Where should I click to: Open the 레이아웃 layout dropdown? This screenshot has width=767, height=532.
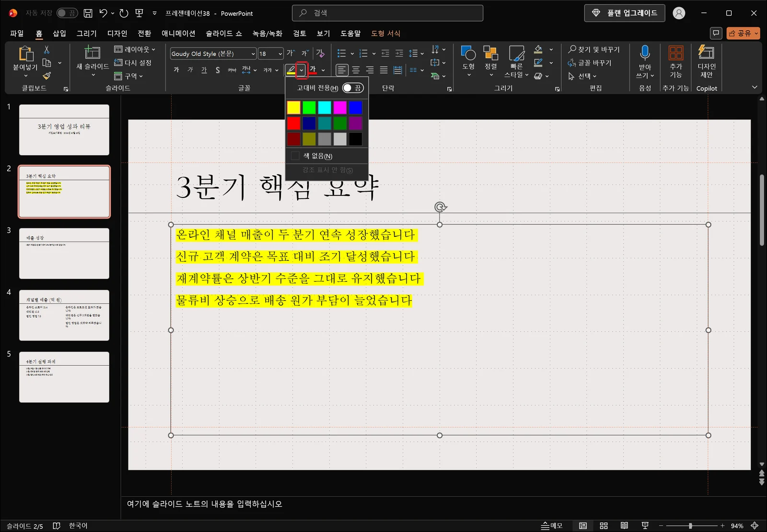pos(135,49)
